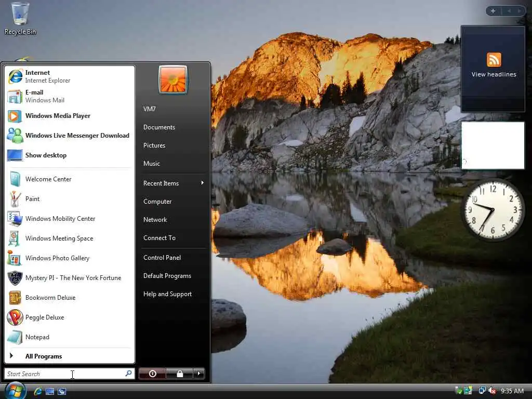Launch Bookworm Deluxe

point(69,298)
